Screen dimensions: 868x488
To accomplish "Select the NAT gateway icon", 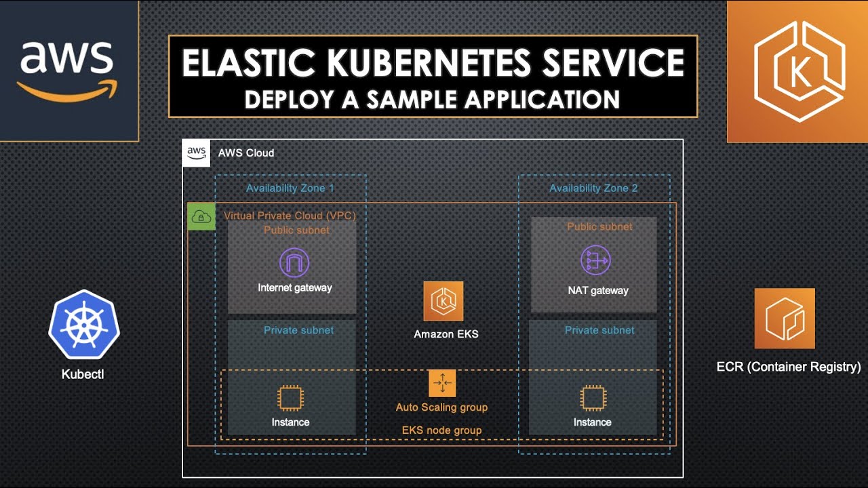I will tap(595, 262).
